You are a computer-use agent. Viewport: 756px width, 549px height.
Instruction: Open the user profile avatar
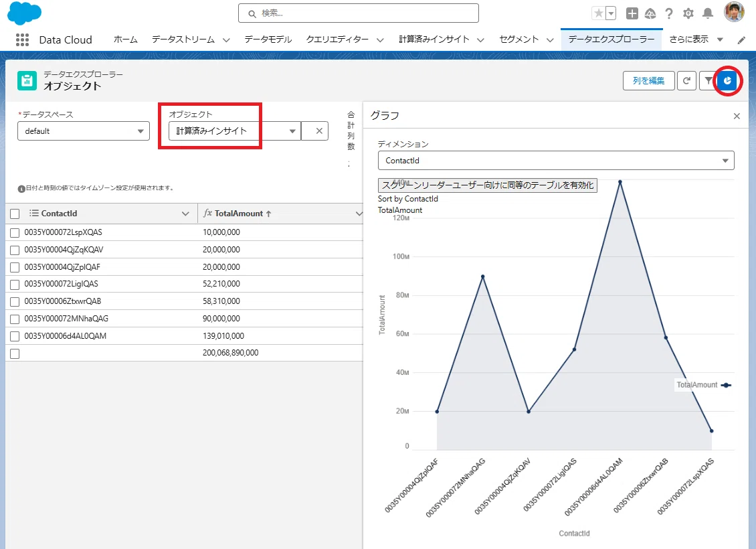click(x=734, y=11)
